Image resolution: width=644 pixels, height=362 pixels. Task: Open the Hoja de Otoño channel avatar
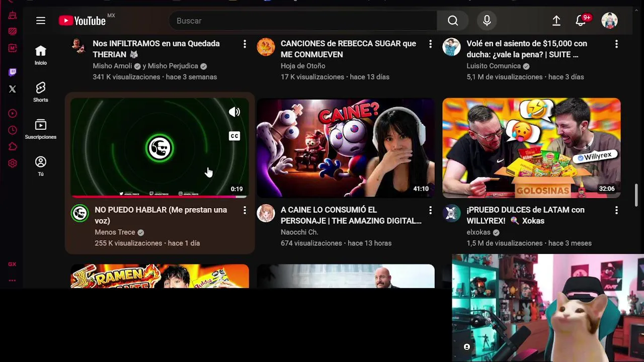(x=266, y=47)
